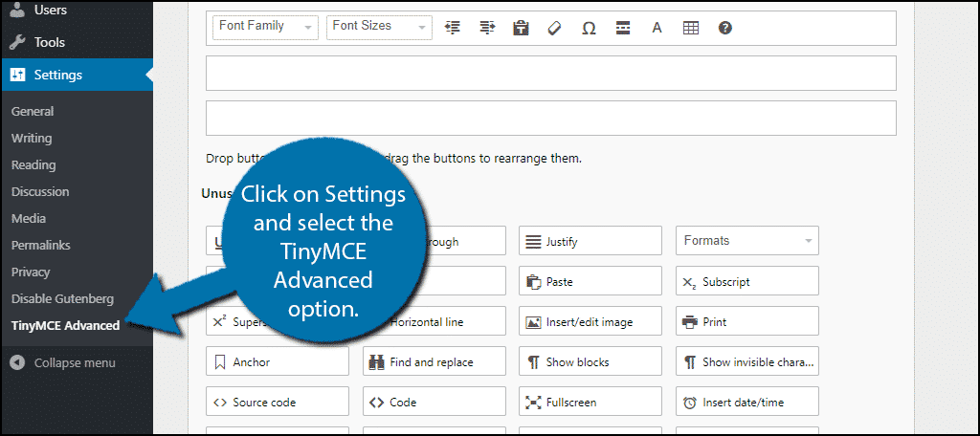Select the Show invisible characters button
980x436 pixels.
(746, 361)
